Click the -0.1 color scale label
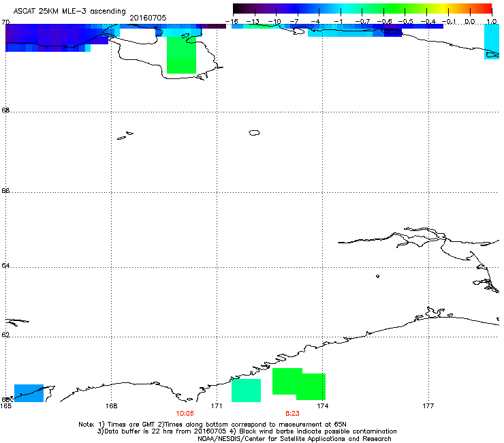Screen dimensions: 504x443 pyautogui.click(x=449, y=22)
